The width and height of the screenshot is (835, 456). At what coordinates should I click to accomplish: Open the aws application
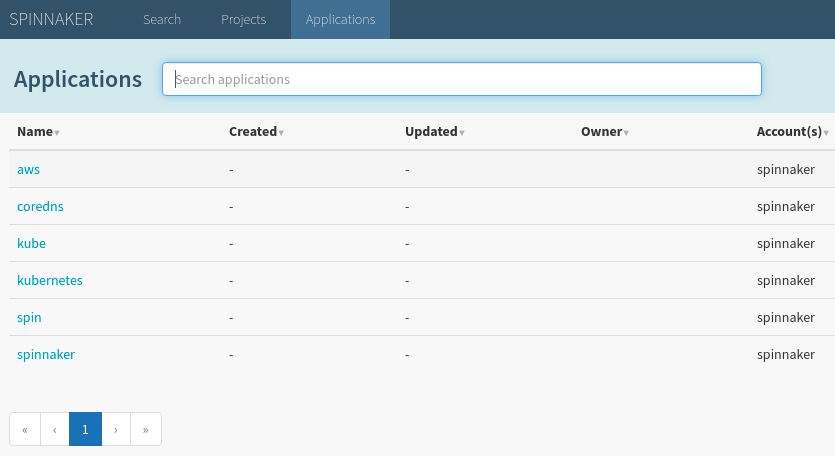pyautogui.click(x=28, y=169)
